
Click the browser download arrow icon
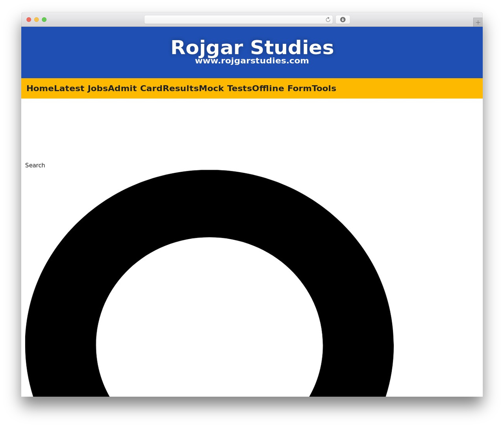point(343,20)
